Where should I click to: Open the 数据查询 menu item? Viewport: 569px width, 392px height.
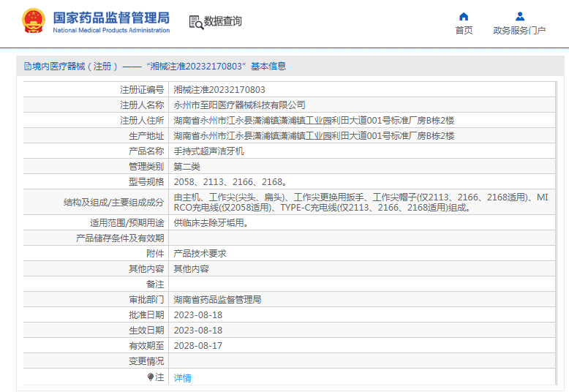222,22
